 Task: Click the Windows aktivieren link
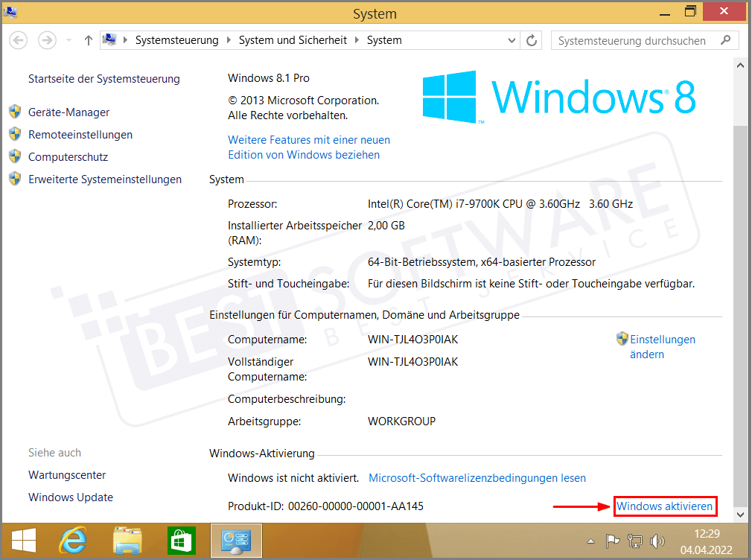click(x=665, y=506)
